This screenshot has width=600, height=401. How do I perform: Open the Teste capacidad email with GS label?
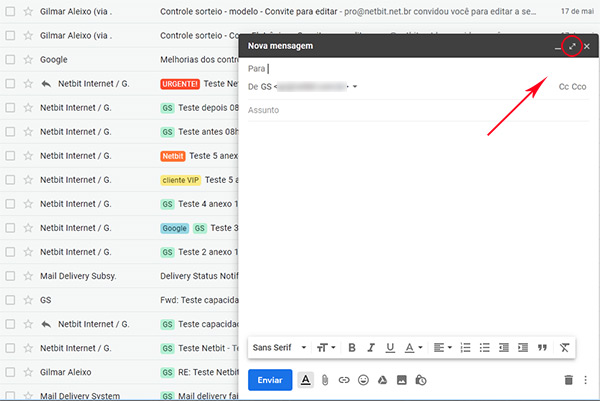[x=208, y=324]
